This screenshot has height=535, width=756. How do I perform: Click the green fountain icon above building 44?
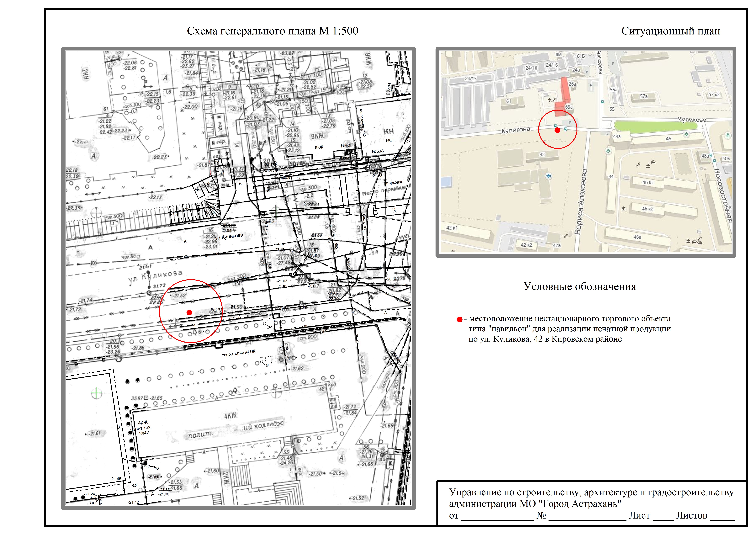(608, 151)
